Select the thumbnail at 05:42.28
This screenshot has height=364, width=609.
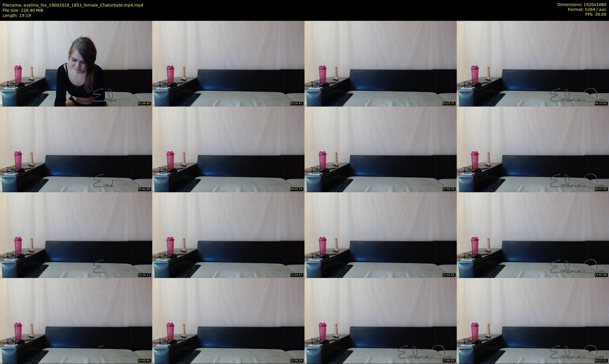click(x=76, y=149)
